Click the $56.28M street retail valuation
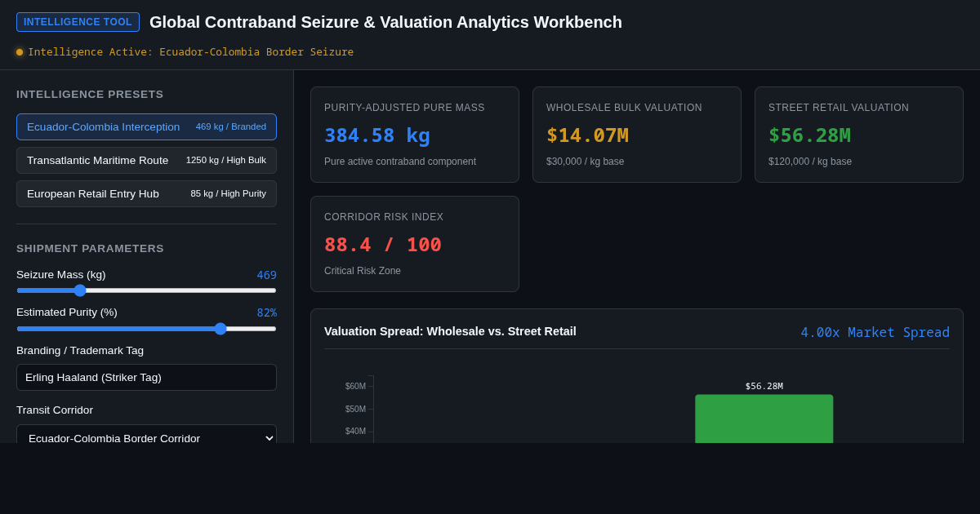Screen dimensions: 980x514 [809, 135]
